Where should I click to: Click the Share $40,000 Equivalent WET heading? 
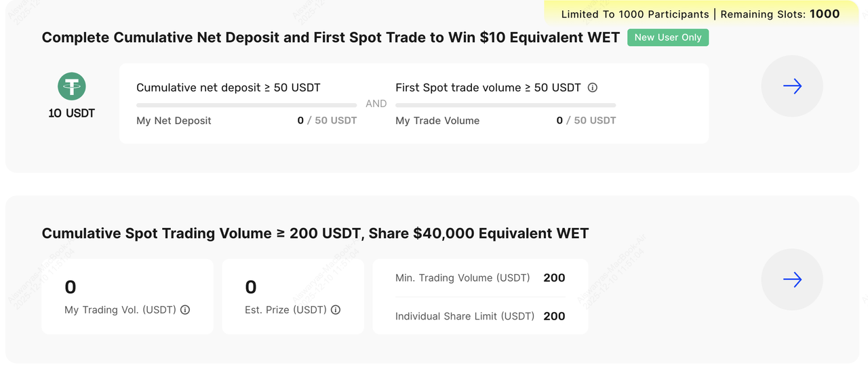point(315,233)
